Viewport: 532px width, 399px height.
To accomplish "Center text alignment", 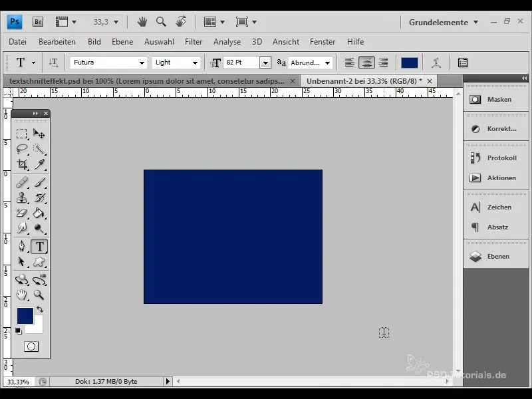I will pyautogui.click(x=366, y=63).
